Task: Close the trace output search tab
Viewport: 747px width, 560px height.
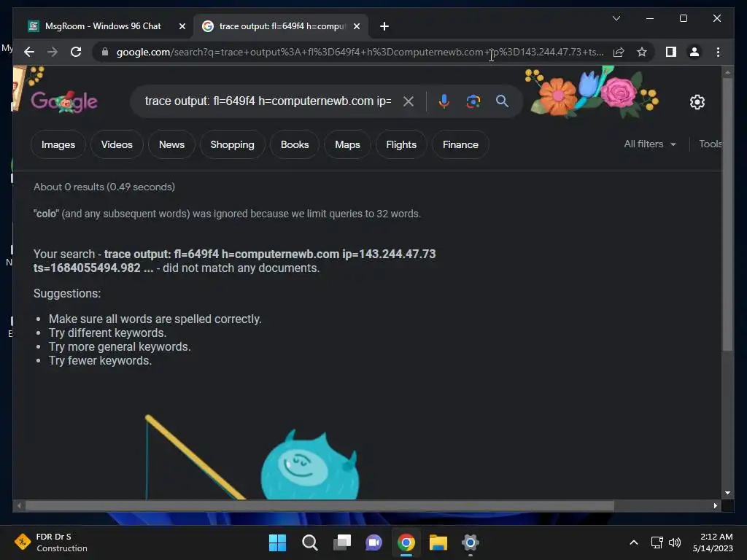Action: tap(356, 26)
